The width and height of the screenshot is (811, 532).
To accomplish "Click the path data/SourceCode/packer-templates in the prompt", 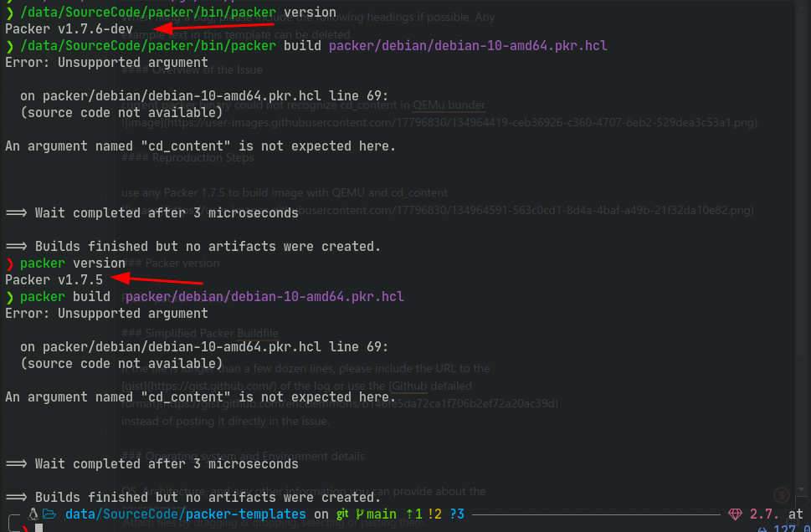I will point(186,514).
